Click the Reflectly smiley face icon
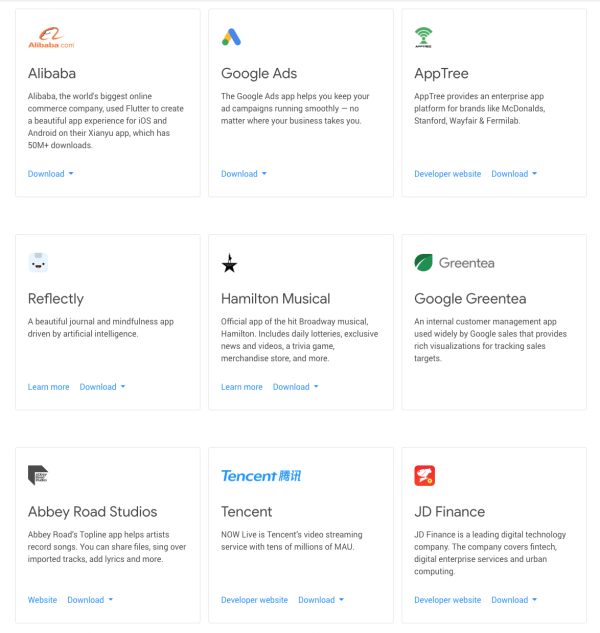This screenshot has width=600, height=633. [x=38, y=262]
